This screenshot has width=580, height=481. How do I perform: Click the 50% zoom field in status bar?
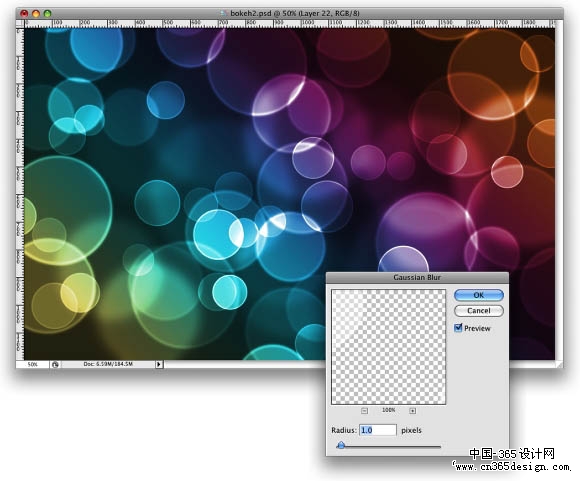(x=33, y=364)
